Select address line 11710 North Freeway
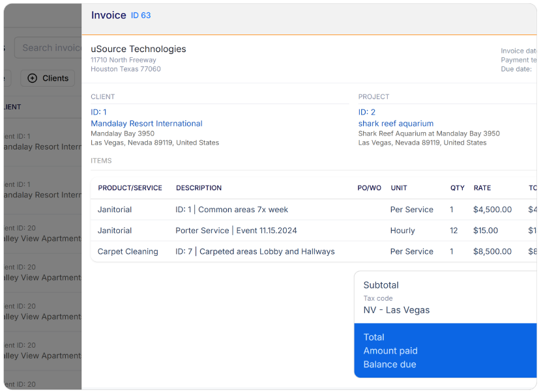This screenshot has height=392, width=541. [124, 60]
